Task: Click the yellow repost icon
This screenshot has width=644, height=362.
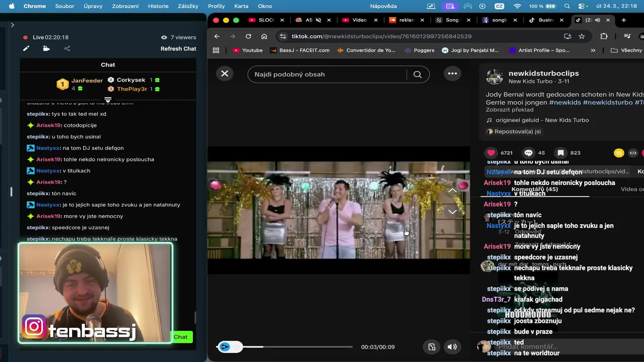Action: (x=619, y=153)
